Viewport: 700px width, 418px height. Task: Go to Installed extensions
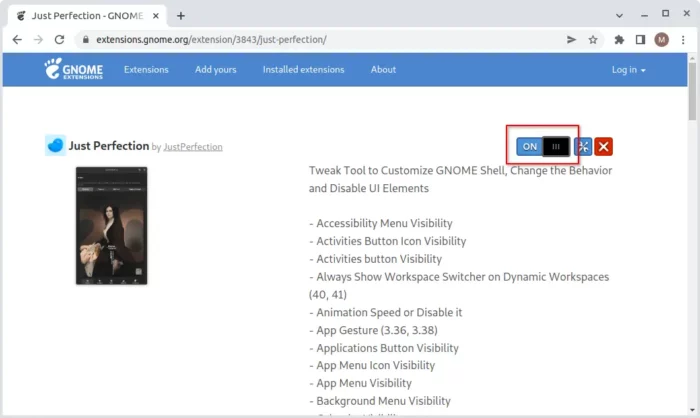304,70
